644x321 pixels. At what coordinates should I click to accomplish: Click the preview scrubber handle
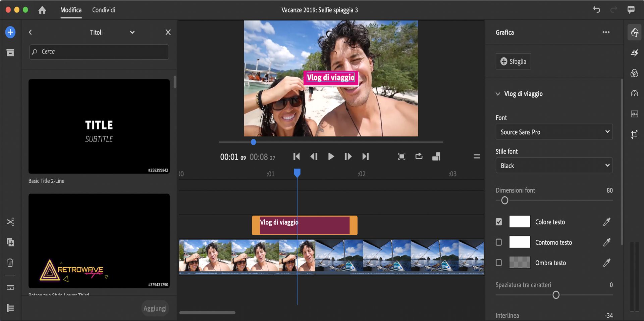pos(253,142)
